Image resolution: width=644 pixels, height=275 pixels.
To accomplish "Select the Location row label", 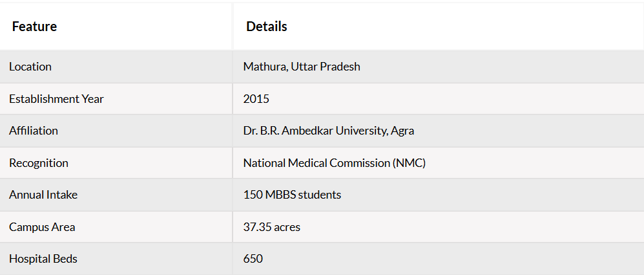I will point(30,67).
